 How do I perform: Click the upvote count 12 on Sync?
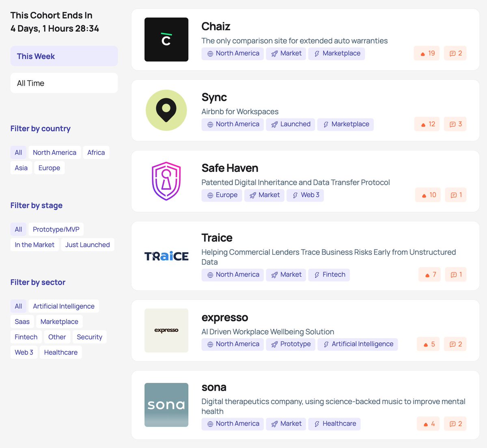(x=427, y=124)
